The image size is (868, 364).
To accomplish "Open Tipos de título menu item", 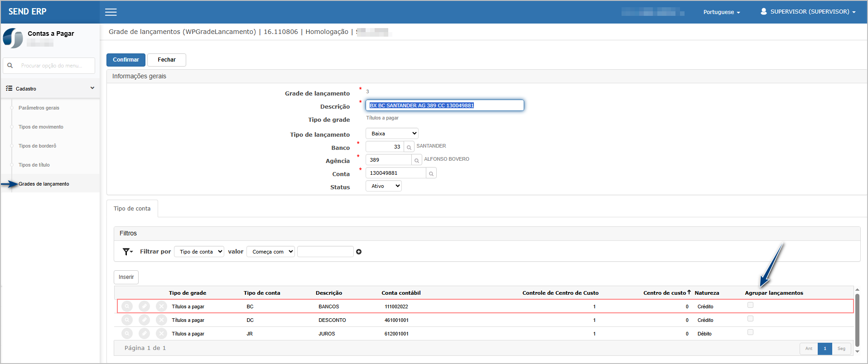I will [x=34, y=165].
